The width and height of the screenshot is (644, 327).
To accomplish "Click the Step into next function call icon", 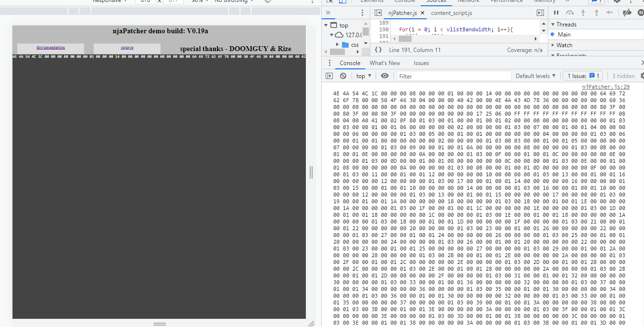I will 583,13.
